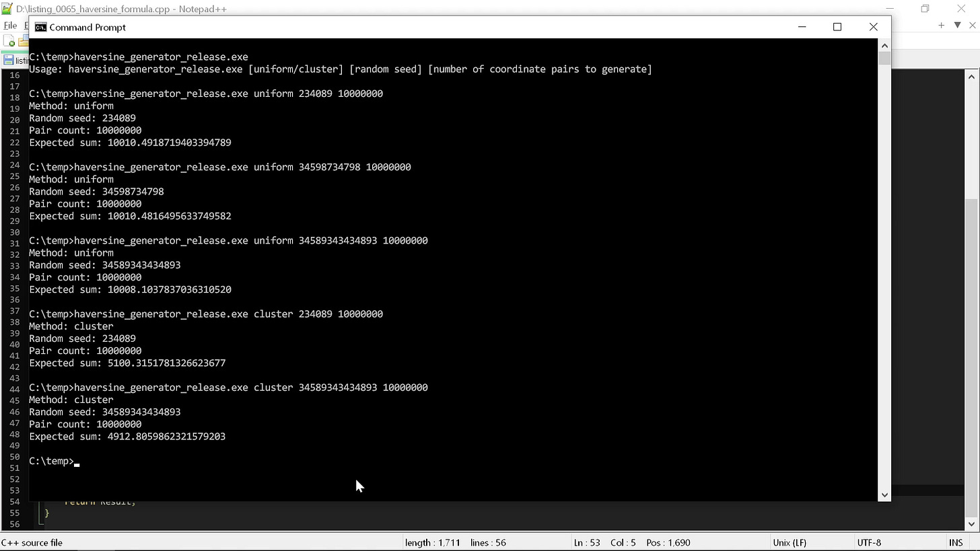
Task: Click the floppy save icon on the tab
Action: 7,60
